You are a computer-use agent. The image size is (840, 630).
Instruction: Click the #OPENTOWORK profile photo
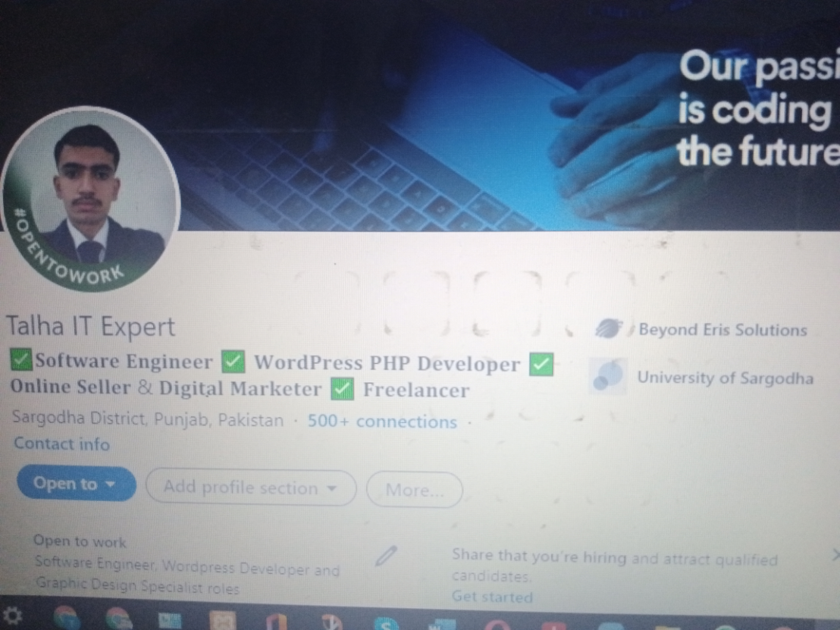click(x=90, y=199)
